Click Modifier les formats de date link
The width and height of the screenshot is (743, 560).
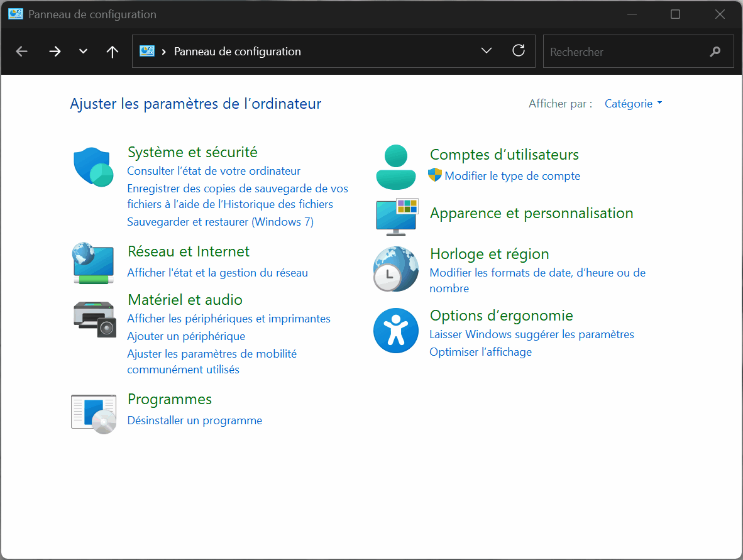[x=537, y=280]
